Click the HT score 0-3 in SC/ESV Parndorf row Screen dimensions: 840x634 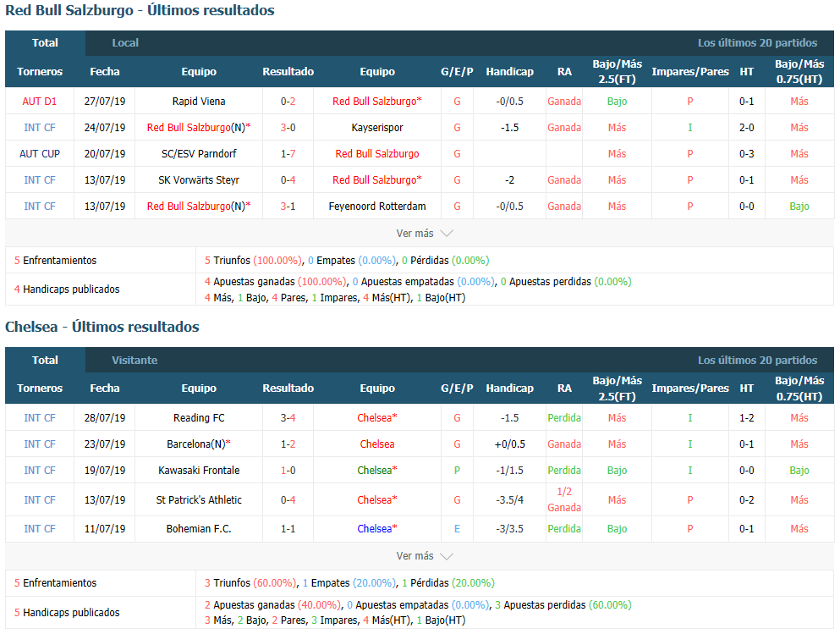pyautogui.click(x=747, y=154)
